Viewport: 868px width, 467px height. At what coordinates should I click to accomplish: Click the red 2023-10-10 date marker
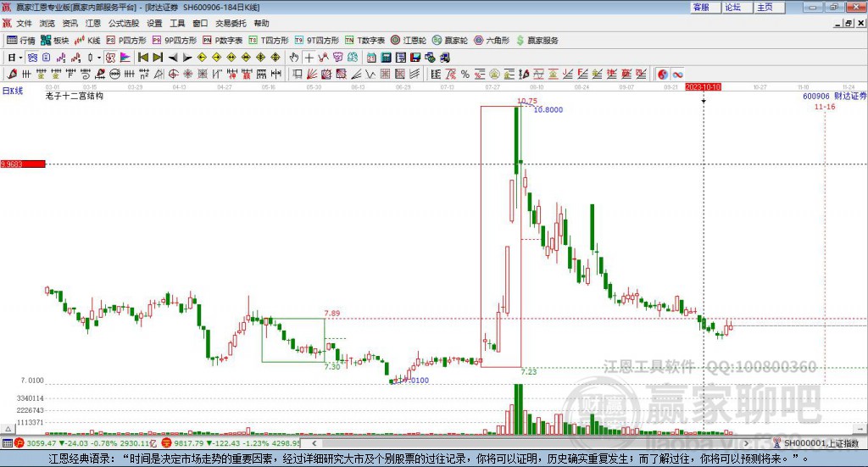[703, 86]
